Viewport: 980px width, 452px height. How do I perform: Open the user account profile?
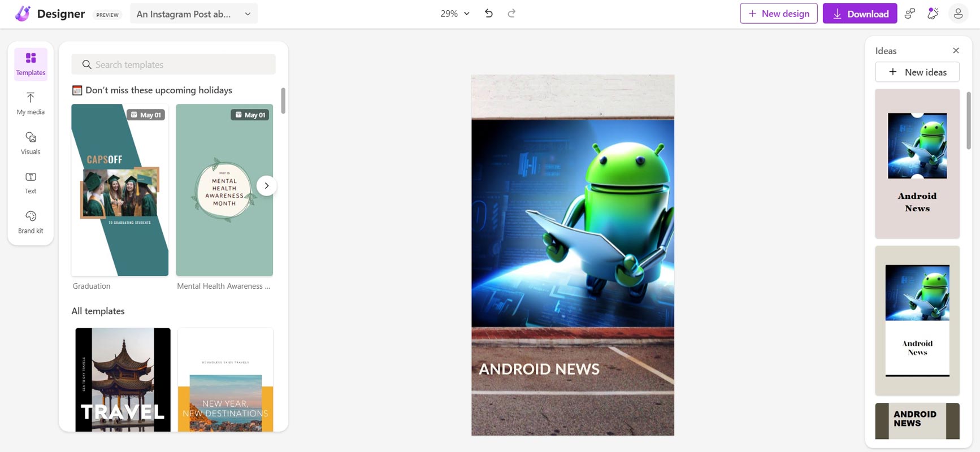point(958,14)
